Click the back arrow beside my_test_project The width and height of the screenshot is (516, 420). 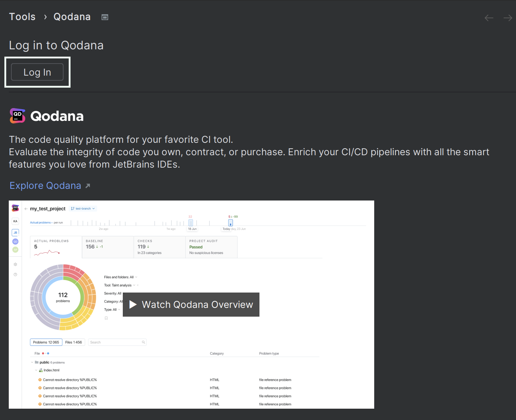click(26, 209)
